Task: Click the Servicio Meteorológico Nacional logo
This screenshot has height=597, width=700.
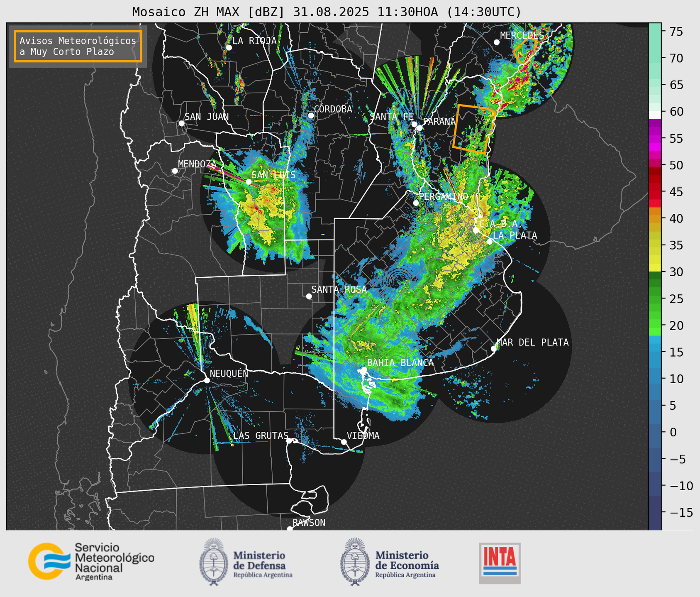Action: click(x=91, y=561)
